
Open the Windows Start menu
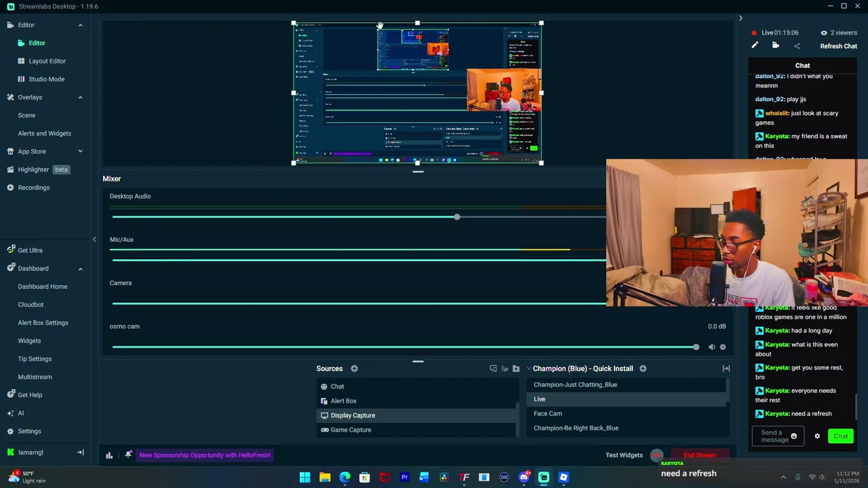coord(305,477)
